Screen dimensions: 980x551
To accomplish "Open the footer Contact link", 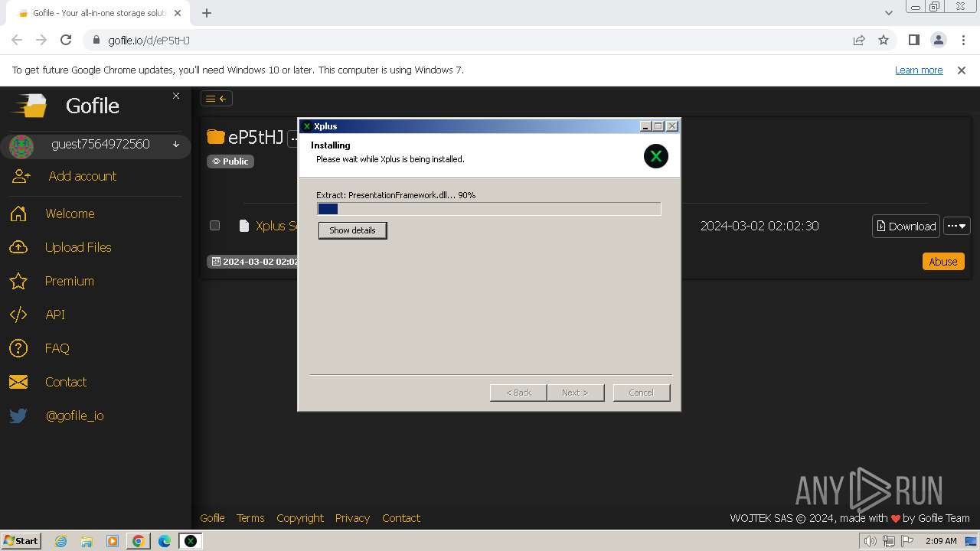I will click(x=401, y=518).
